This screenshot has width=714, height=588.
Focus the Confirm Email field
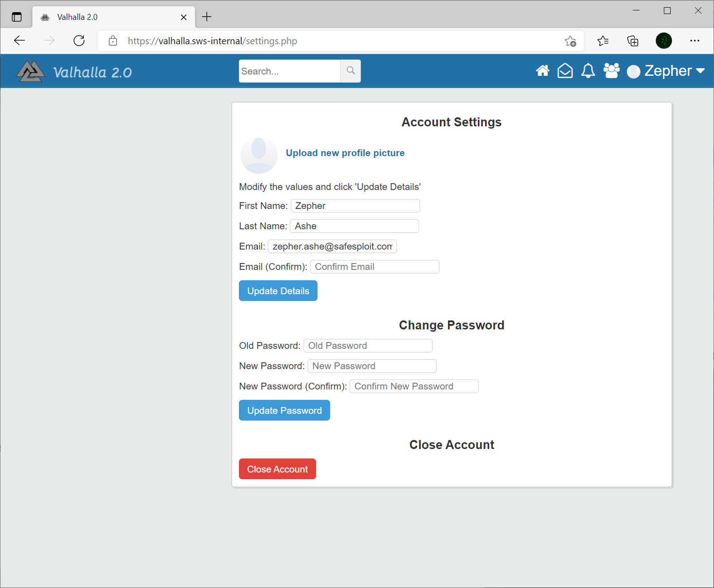coord(375,267)
